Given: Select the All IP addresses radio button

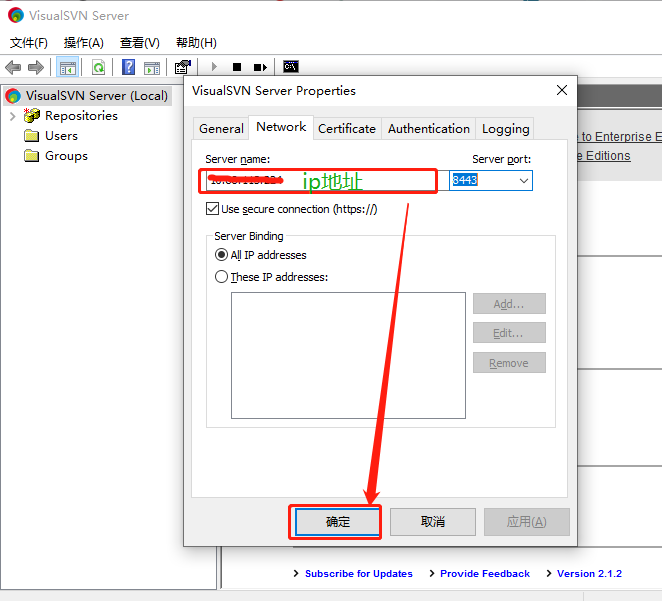Looking at the screenshot, I should [x=221, y=255].
